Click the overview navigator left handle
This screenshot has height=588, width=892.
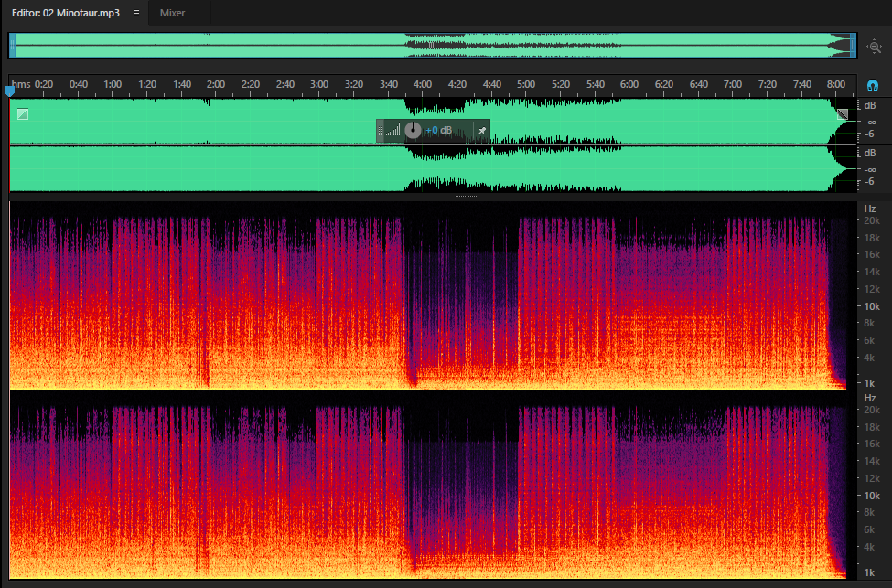(x=12, y=46)
